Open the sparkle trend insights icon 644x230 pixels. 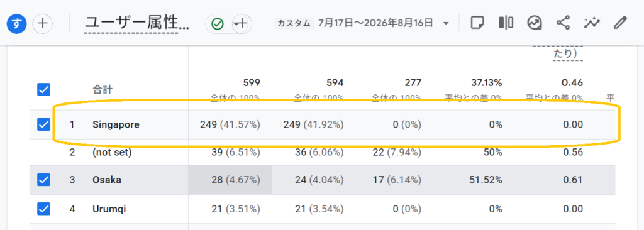click(591, 23)
